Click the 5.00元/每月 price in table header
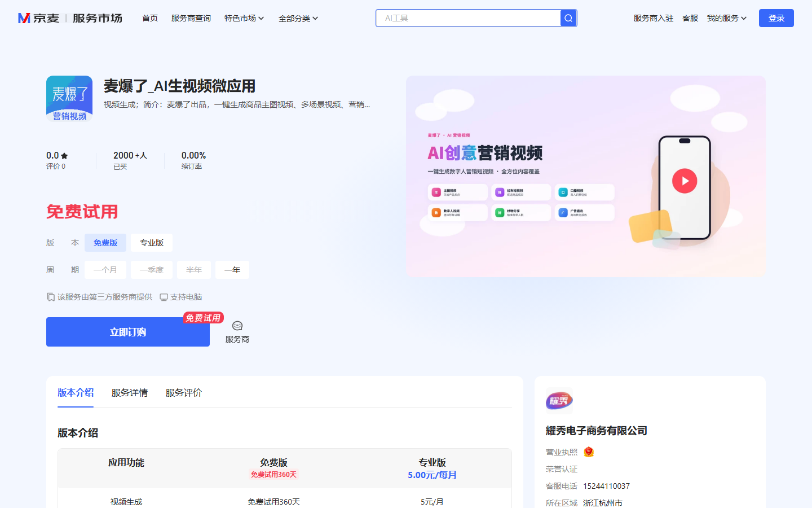Image resolution: width=812 pixels, height=508 pixels. 432,475
